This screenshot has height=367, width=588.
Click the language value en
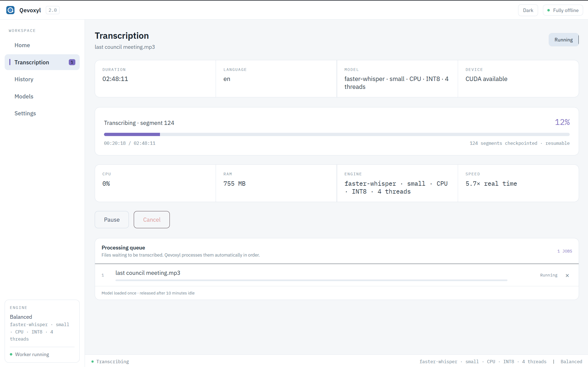pyautogui.click(x=227, y=79)
